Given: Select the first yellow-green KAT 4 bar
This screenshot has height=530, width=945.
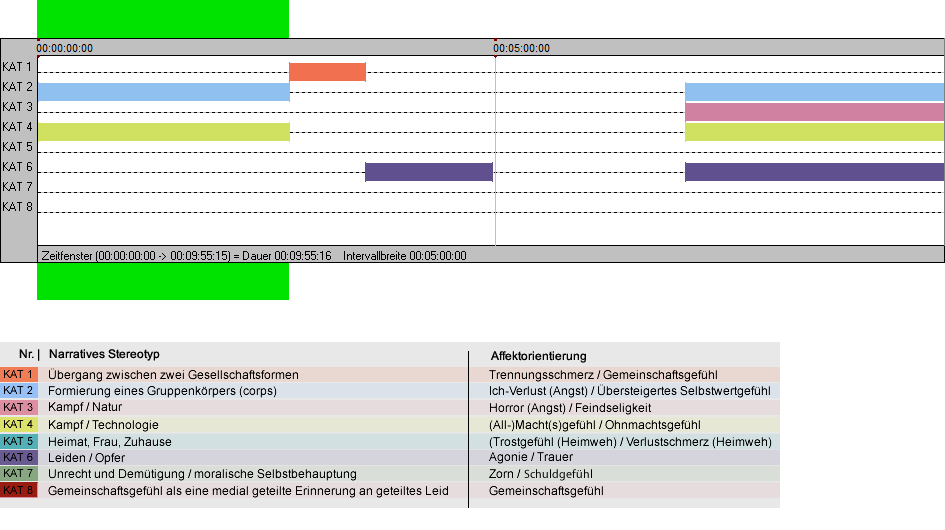Looking at the screenshot, I should pyautogui.click(x=164, y=131).
